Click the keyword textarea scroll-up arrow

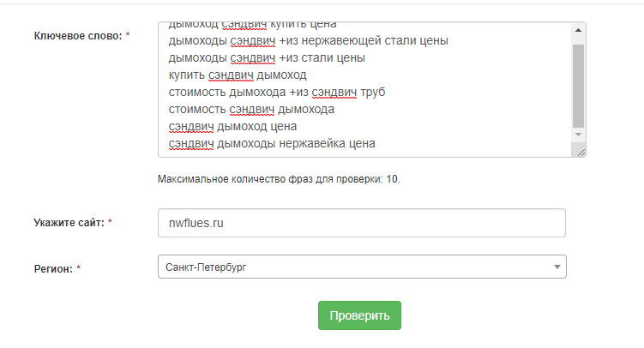578,31
